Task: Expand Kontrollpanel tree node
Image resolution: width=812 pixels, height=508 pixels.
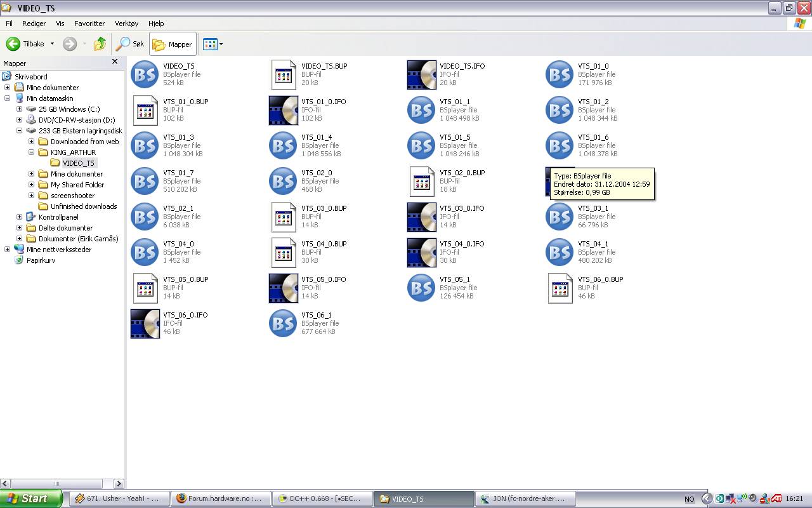Action: (19, 217)
